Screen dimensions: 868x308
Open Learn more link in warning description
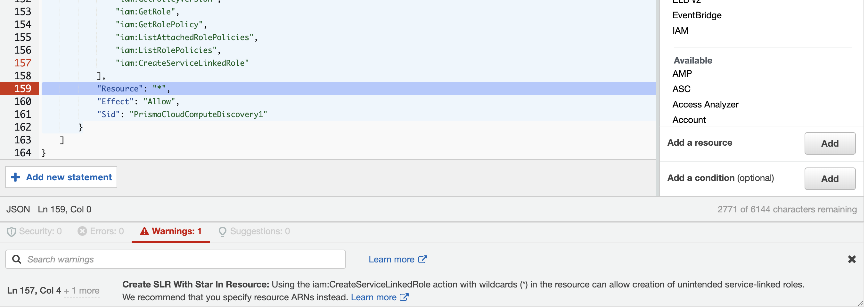click(x=374, y=297)
